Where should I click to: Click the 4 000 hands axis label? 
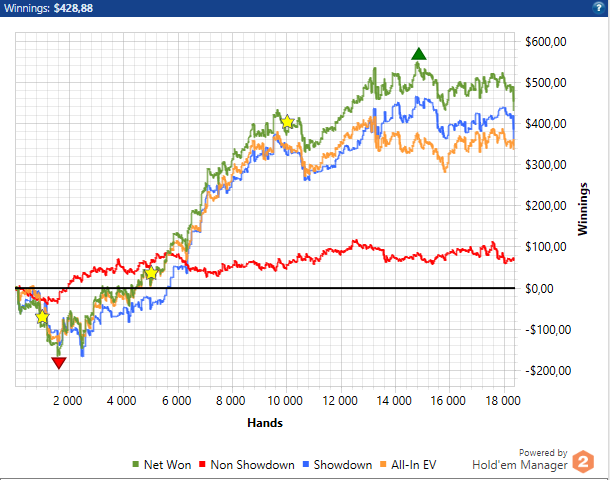(x=122, y=401)
